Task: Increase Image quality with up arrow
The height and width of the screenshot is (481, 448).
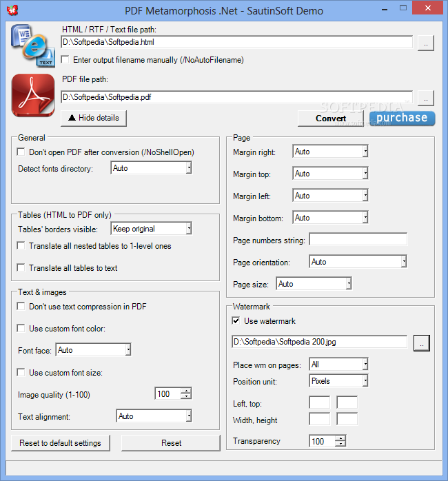Action: click(186, 391)
